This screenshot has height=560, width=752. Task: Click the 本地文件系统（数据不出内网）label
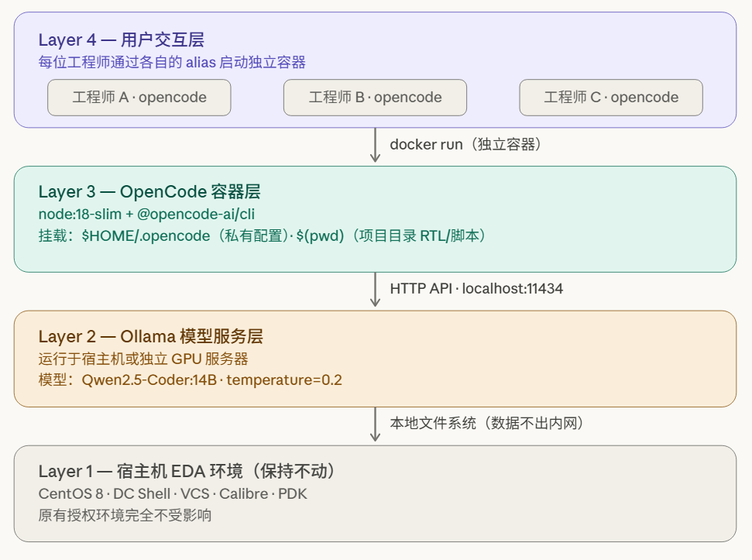coord(488,424)
